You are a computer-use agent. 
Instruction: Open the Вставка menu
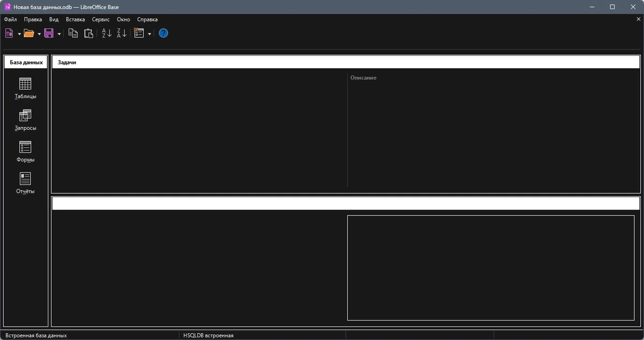[75, 19]
